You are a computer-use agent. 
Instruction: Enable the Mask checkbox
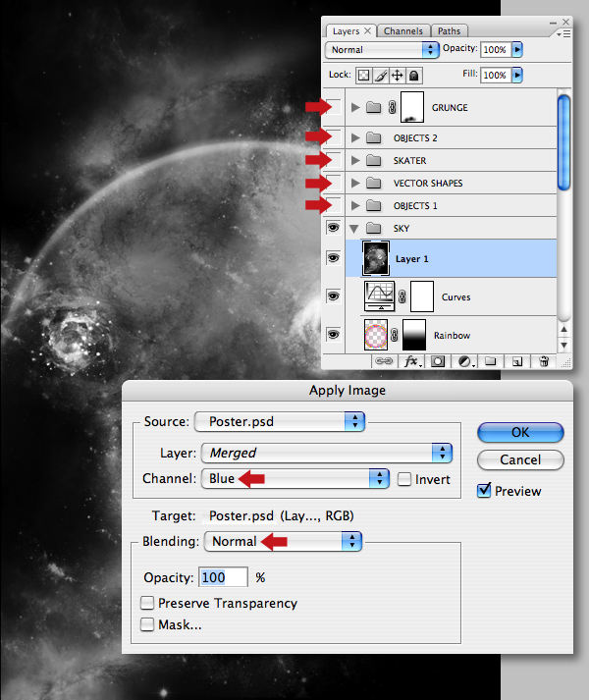[147, 624]
